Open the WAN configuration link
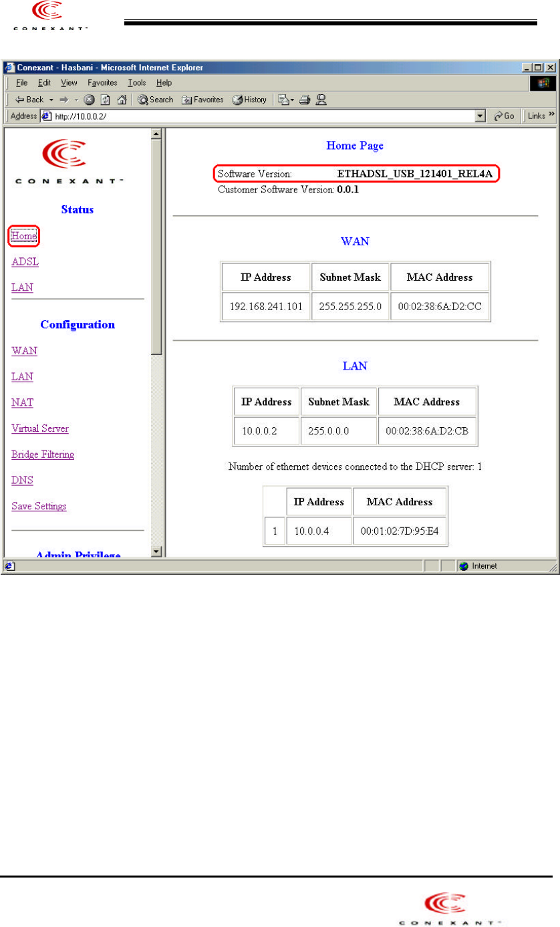The image size is (560, 927). 24,350
